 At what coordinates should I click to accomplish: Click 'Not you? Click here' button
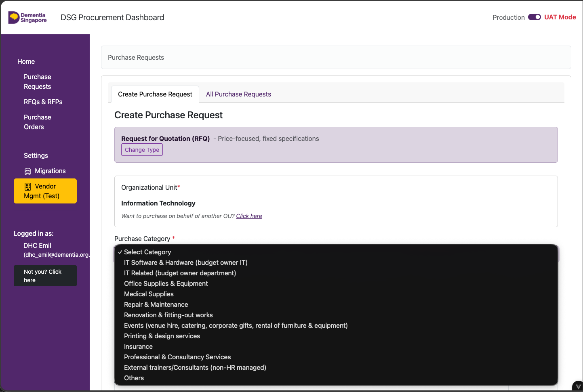click(x=45, y=276)
